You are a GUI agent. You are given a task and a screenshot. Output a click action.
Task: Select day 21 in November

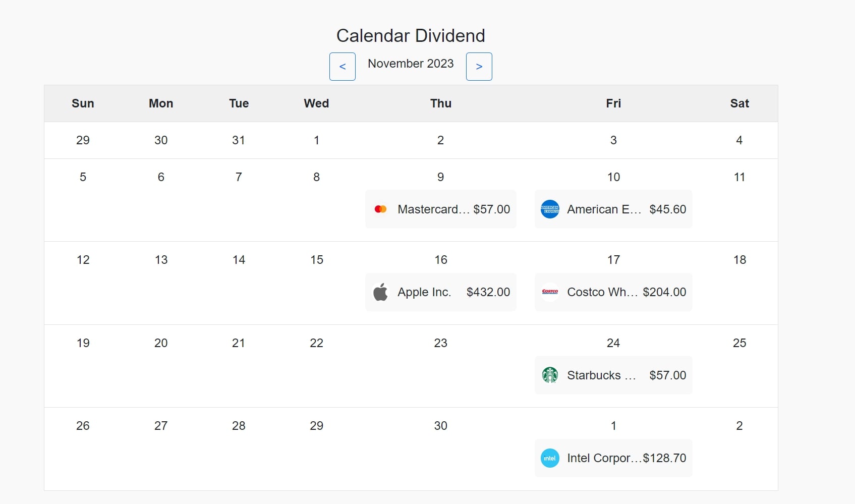(239, 343)
